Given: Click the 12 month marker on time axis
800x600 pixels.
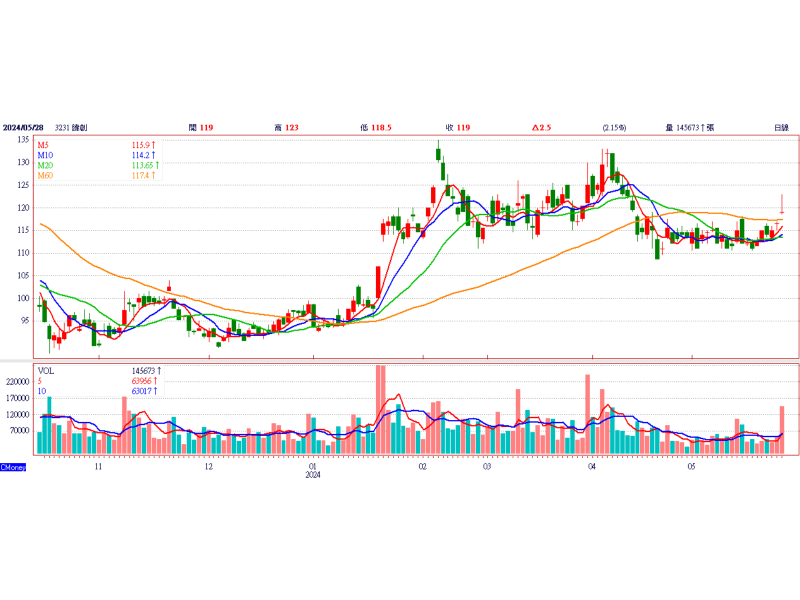Looking at the screenshot, I should coord(208,467).
